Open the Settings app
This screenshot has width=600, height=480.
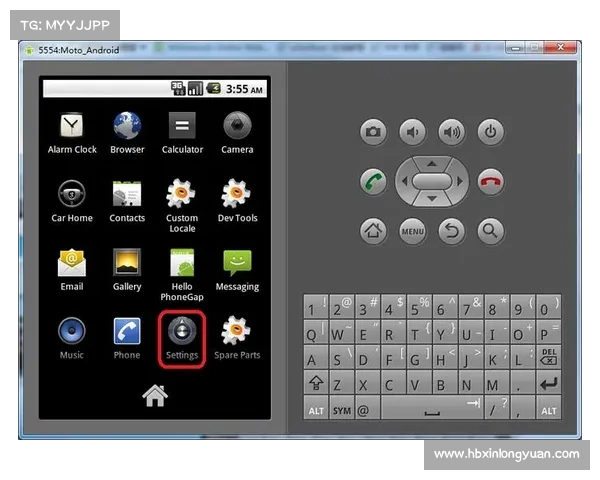182,340
